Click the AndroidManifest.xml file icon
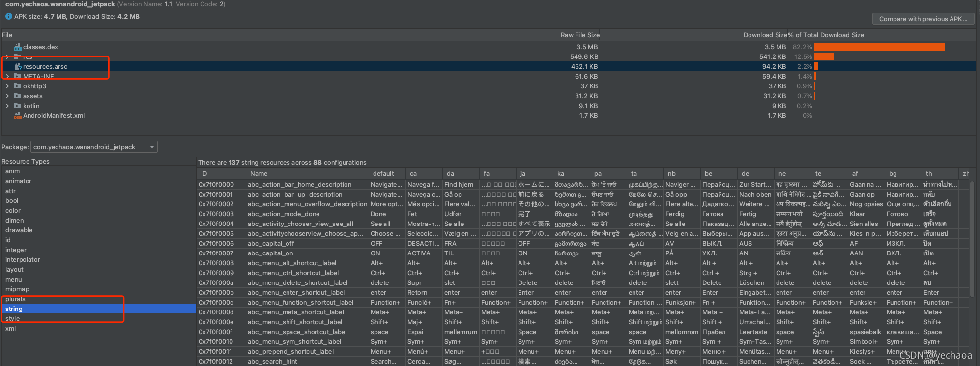Image resolution: width=980 pixels, height=366 pixels. pos(18,116)
